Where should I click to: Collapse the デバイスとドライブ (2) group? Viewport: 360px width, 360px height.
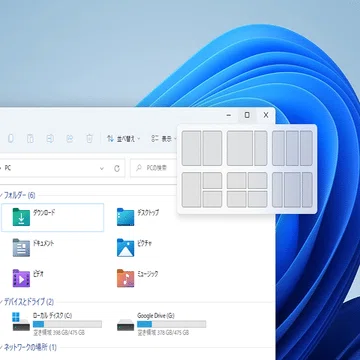point(1,302)
